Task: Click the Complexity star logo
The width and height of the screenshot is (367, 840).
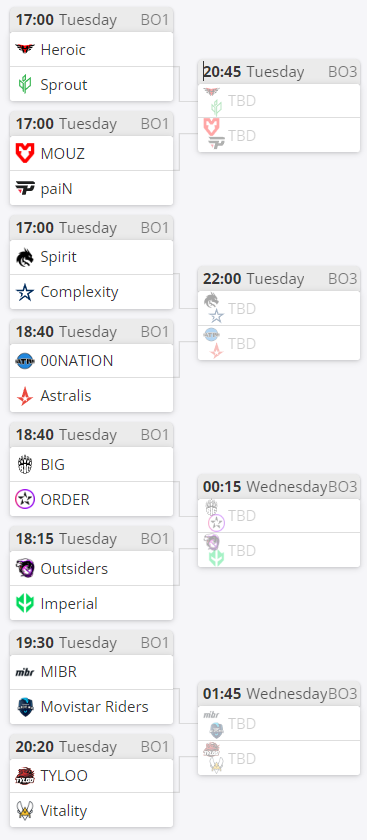Action: coord(25,292)
